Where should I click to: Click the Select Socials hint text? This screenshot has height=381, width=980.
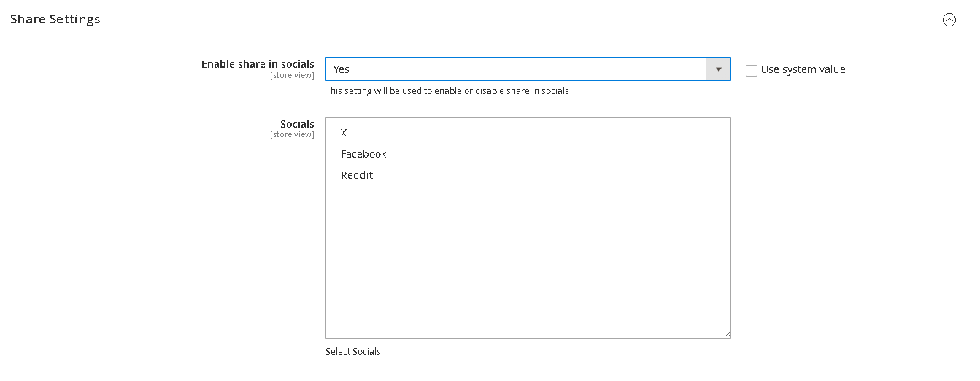(x=353, y=352)
